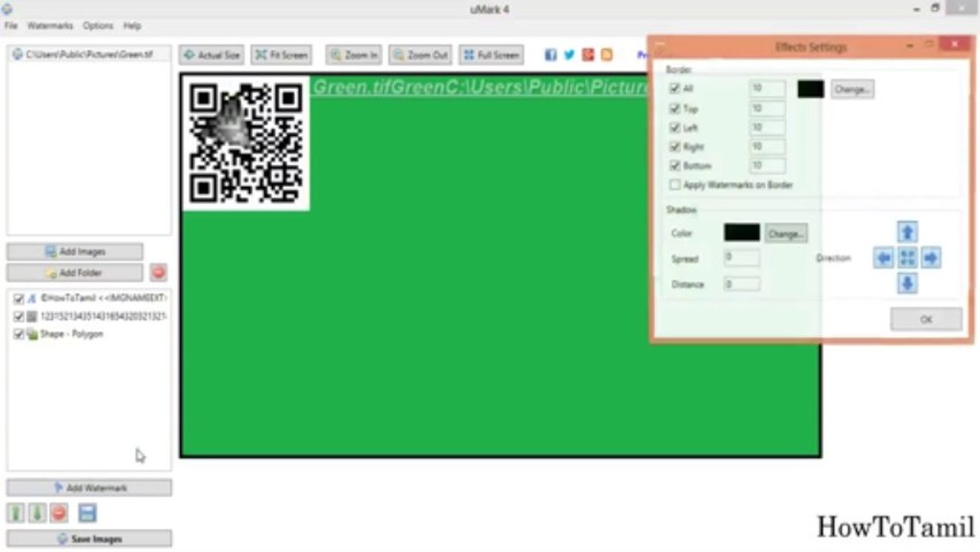Toggle the Top border checkbox
The image size is (980, 552).
[675, 109]
